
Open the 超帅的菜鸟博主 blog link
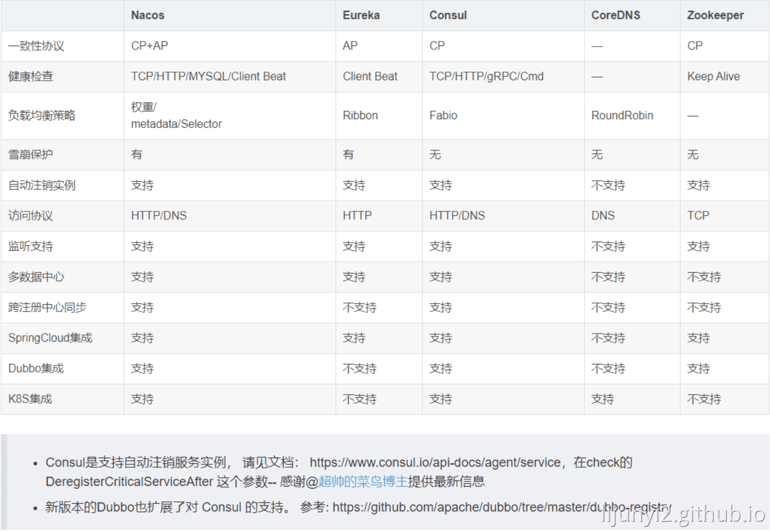tap(363, 482)
